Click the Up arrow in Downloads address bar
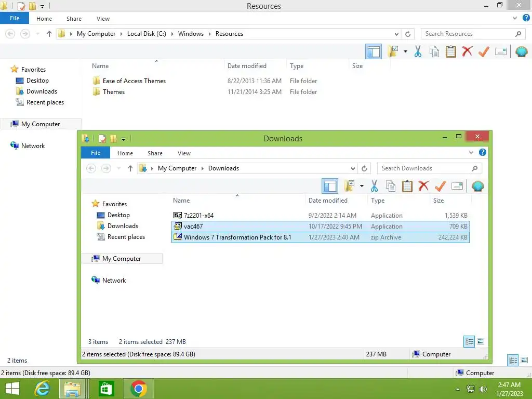532x399 pixels. click(x=130, y=168)
